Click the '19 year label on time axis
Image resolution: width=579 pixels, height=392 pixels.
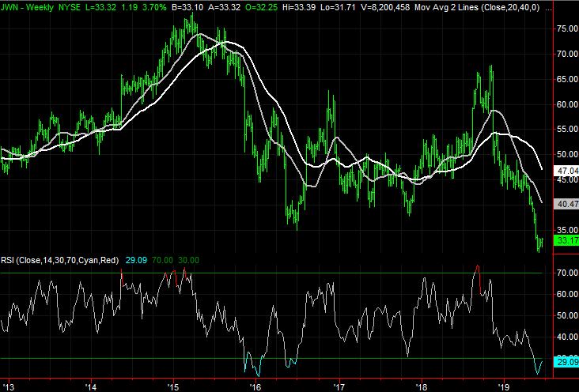pos(504,386)
